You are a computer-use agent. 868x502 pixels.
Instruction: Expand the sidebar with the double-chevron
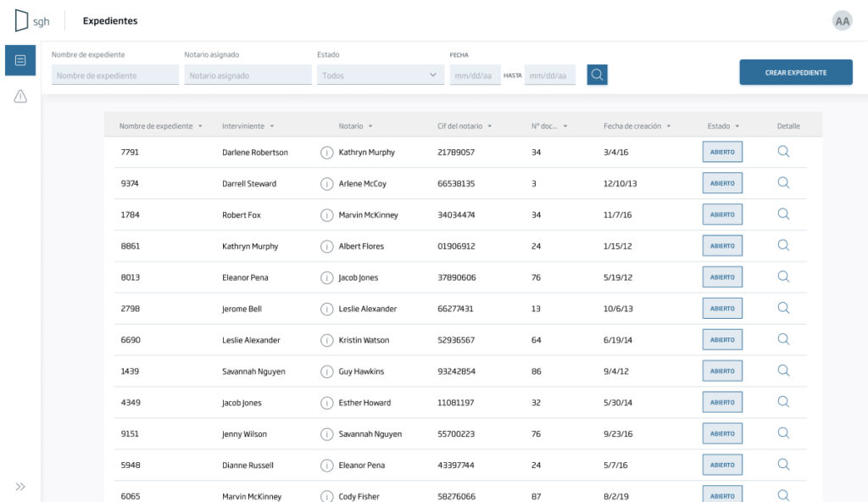pos(19,486)
